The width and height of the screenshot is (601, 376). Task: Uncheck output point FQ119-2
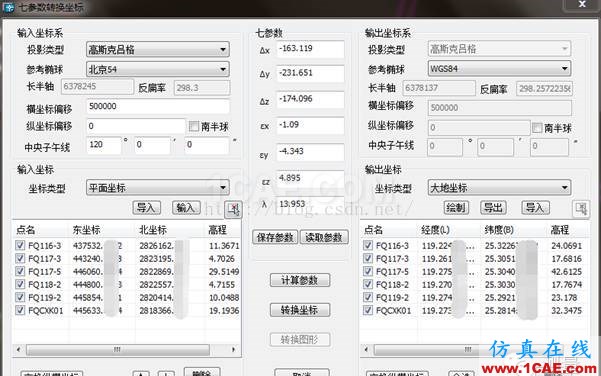(368, 297)
